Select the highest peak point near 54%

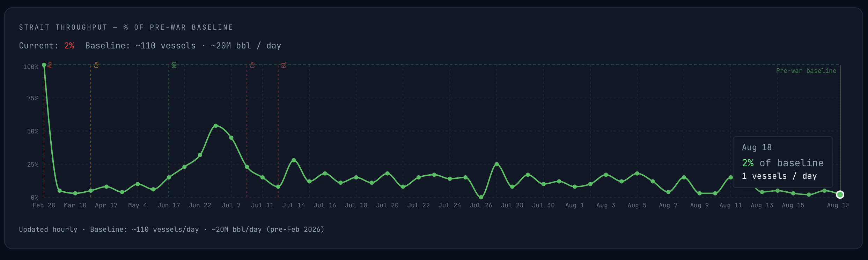pyautogui.click(x=215, y=126)
